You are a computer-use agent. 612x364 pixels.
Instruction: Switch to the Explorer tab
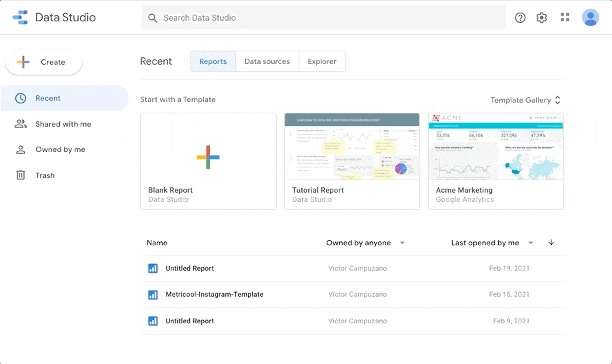[x=322, y=61]
